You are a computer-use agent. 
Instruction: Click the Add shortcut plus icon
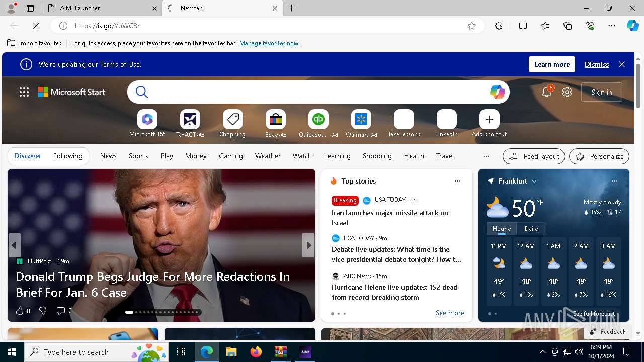[490, 120]
